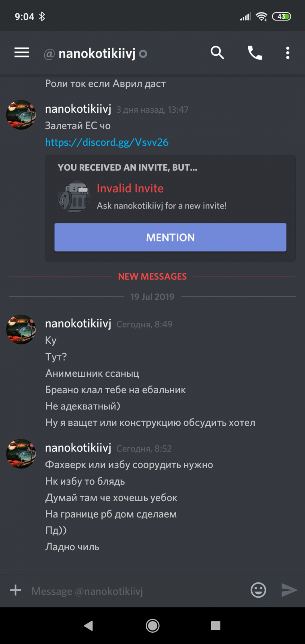Screen dimensions: 305x644
Task: Tap the search magnifier icon
Action: click(x=217, y=53)
